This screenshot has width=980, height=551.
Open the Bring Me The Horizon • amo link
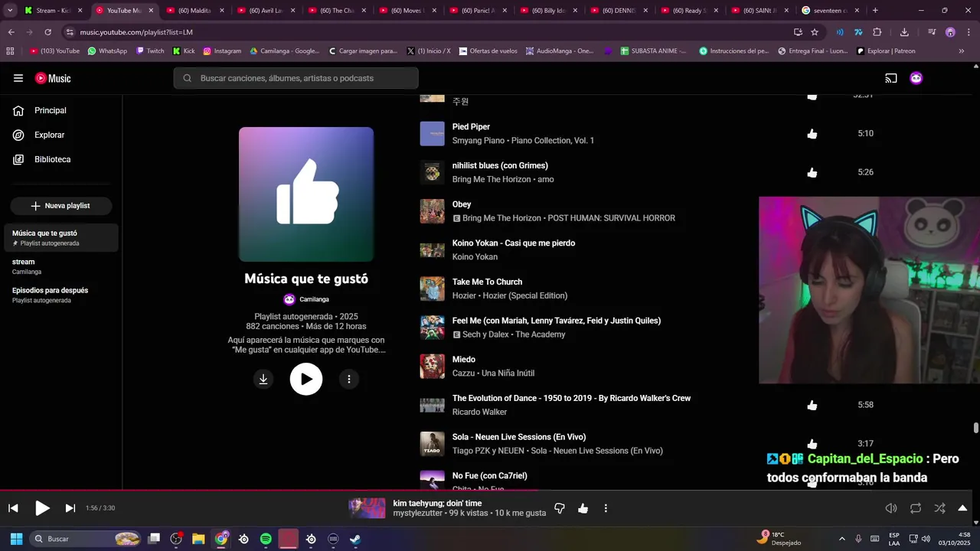point(502,180)
